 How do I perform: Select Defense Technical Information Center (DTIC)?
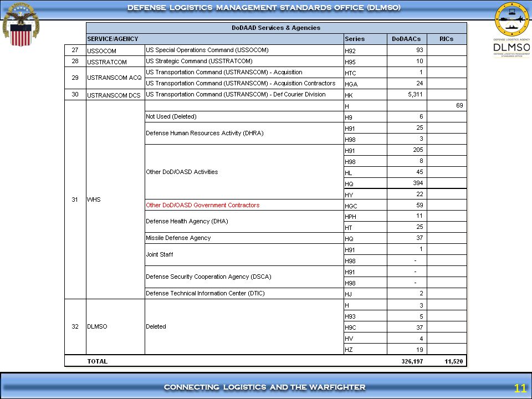[244, 294]
